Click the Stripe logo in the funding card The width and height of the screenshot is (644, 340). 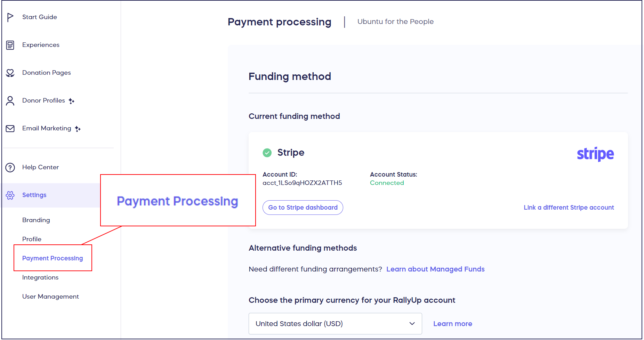(x=595, y=154)
